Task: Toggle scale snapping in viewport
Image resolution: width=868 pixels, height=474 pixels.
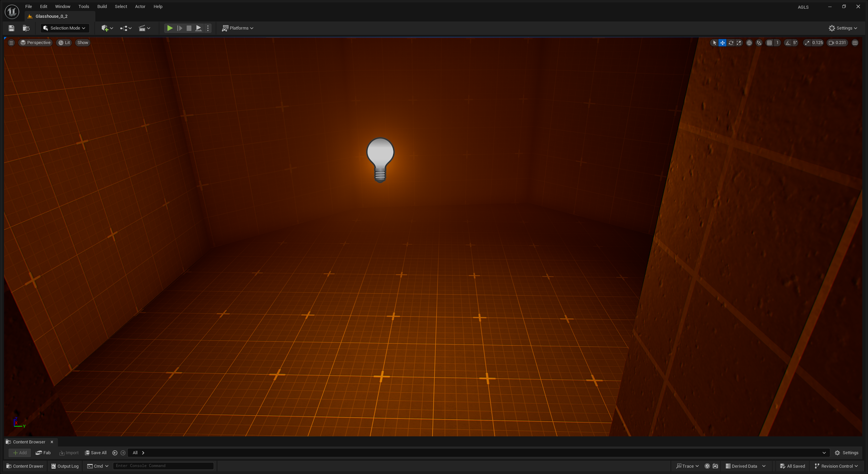Action: (x=807, y=43)
